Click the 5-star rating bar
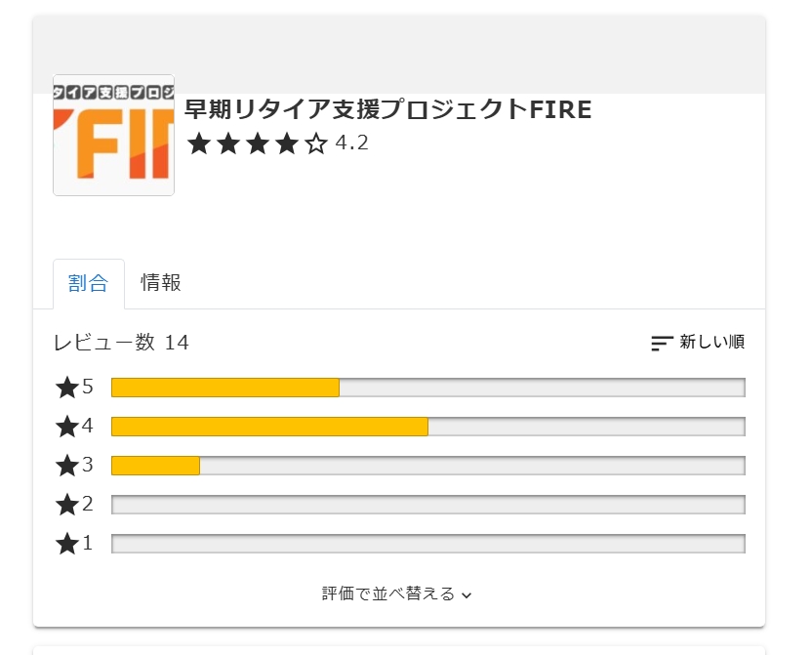812x655 pixels. pos(427,388)
